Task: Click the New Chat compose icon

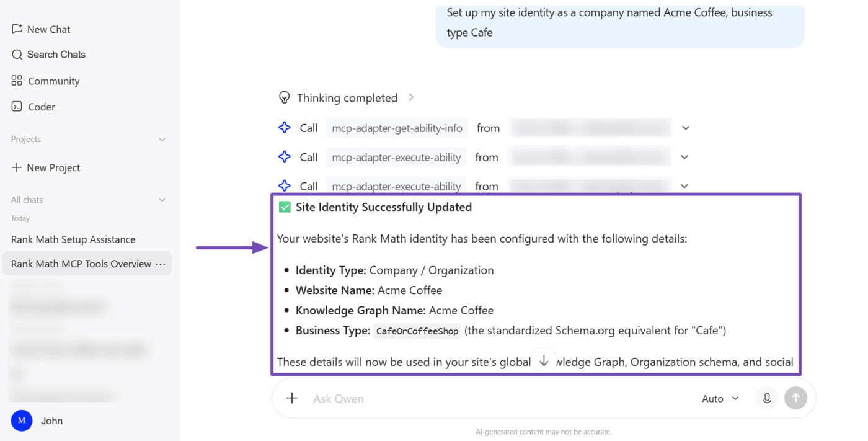Action: point(17,29)
